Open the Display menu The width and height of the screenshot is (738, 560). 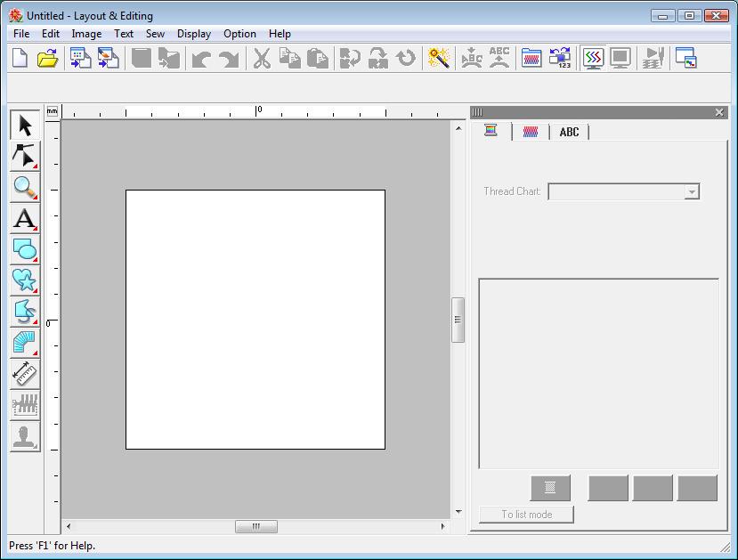pos(194,34)
